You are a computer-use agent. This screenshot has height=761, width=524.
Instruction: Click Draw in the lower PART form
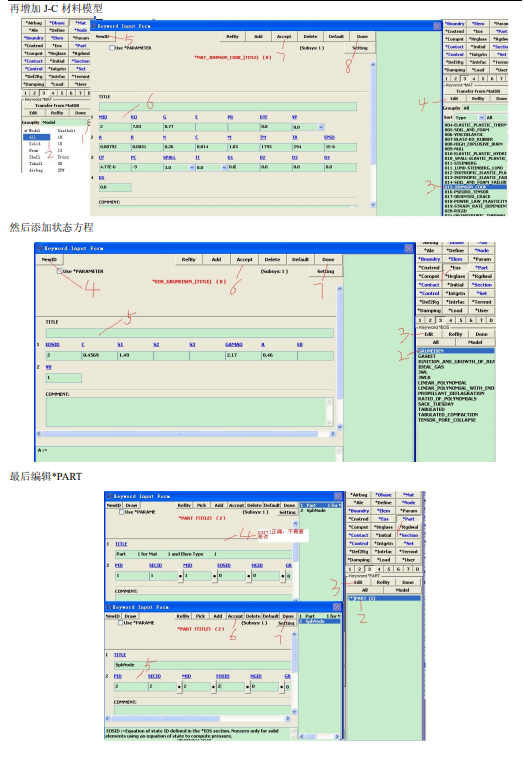click(131, 616)
